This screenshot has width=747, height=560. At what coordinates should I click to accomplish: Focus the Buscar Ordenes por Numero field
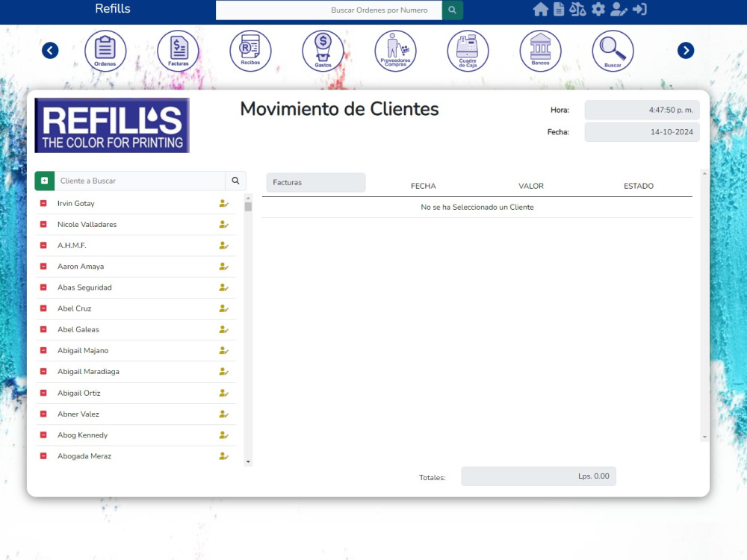tap(329, 10)
